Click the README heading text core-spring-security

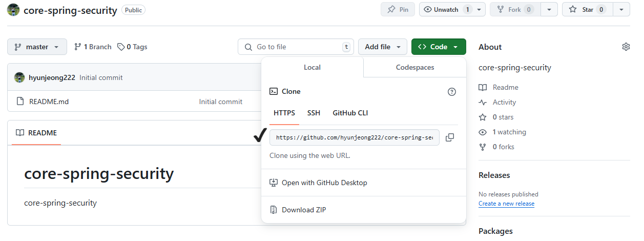point(99,174)
